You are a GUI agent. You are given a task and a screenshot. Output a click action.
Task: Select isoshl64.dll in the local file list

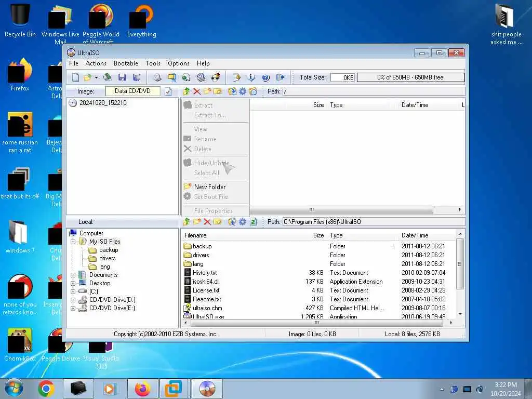click(206, 282)
